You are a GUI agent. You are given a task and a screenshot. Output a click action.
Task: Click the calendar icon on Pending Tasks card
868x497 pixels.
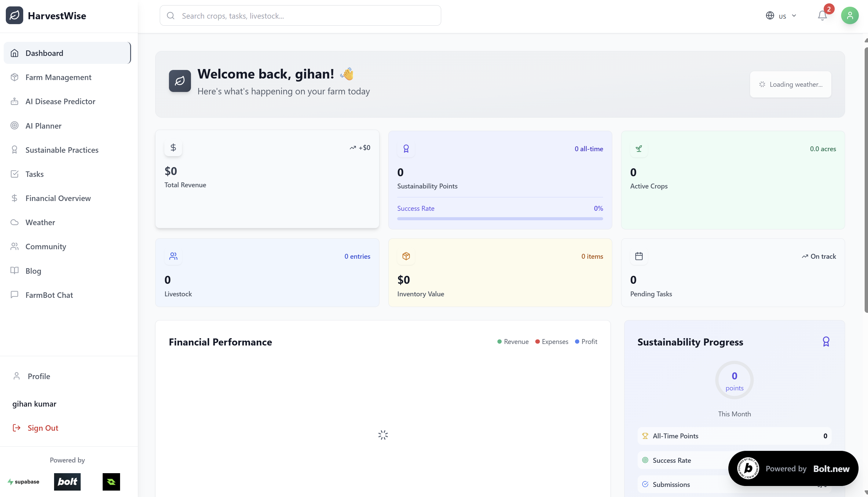[639, 256]
